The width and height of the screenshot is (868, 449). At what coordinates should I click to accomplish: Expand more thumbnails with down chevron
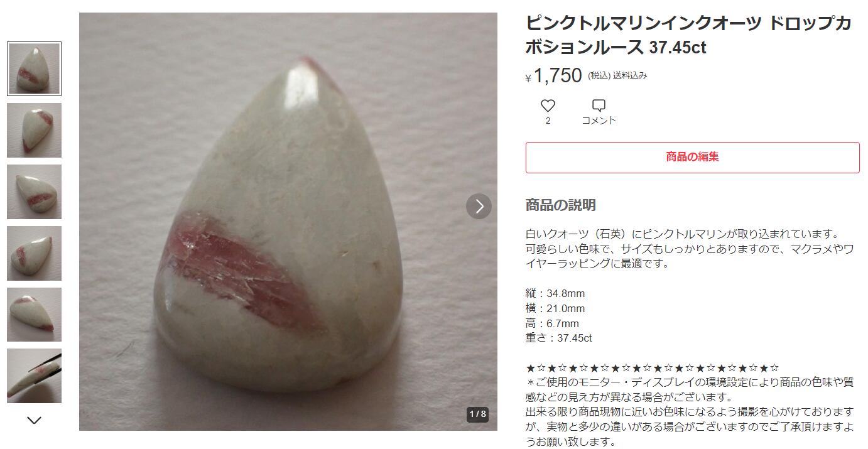tap(35, 420)
